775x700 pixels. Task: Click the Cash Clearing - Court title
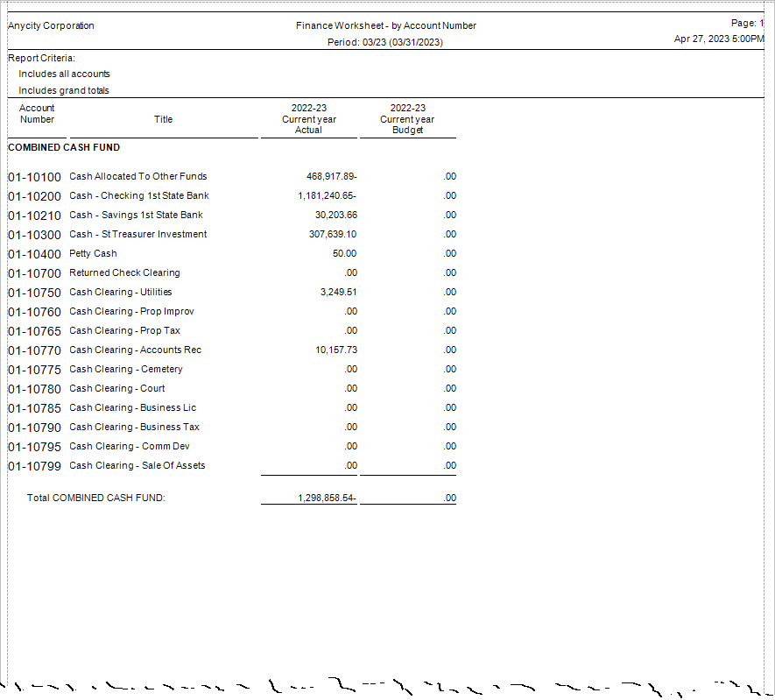point(116,388)
